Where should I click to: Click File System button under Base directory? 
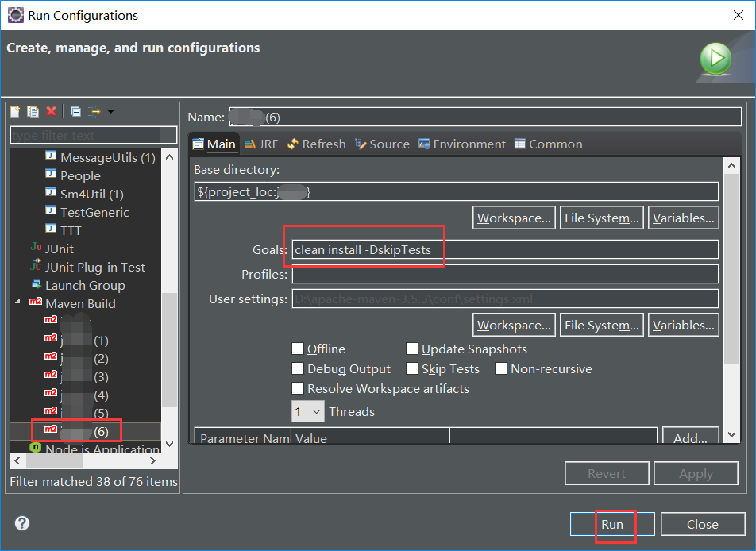(602, 218)
